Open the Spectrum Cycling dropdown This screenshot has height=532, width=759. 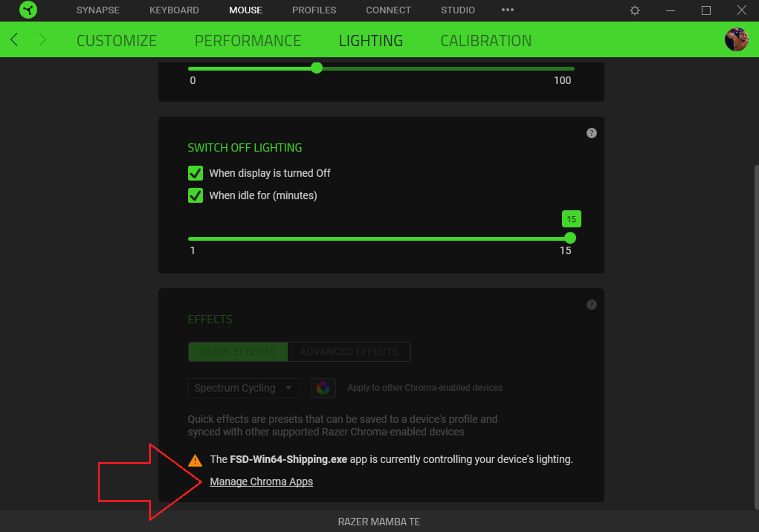243,388
